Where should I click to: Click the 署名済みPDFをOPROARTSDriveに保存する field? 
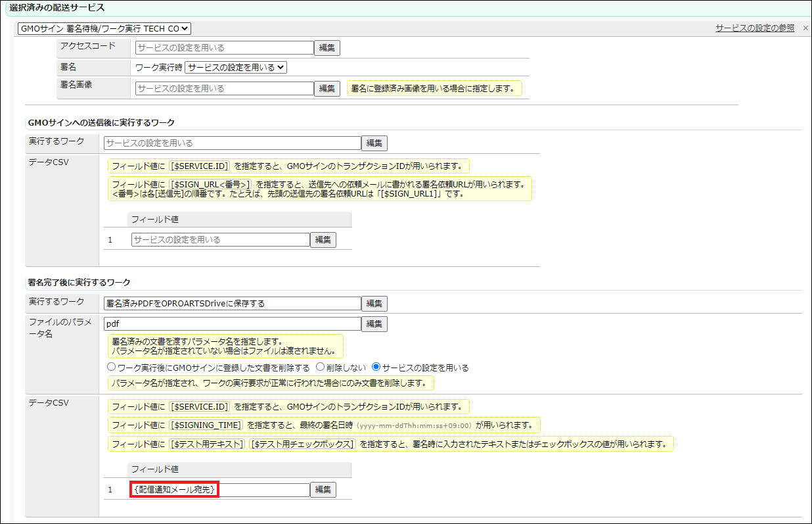233,303
